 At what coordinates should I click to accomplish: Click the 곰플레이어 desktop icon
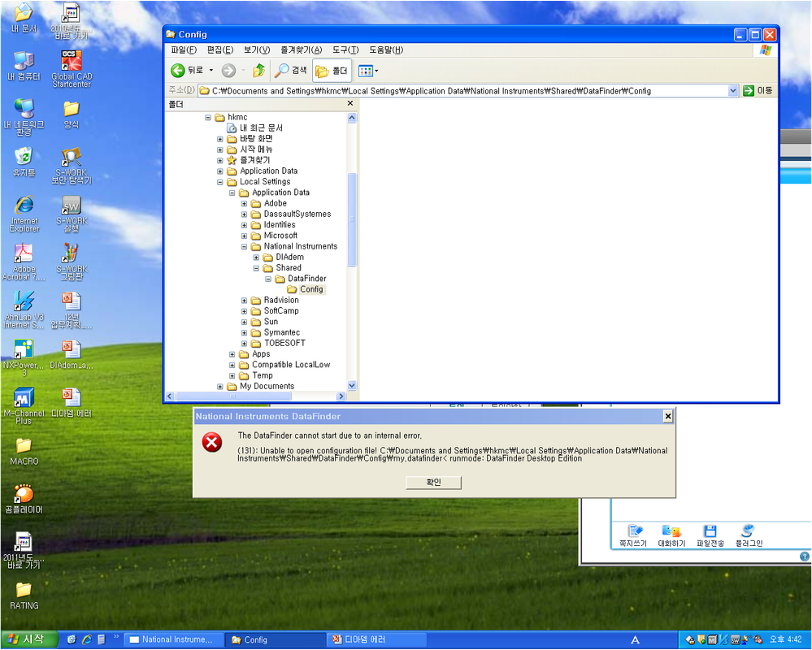[24, 500]
